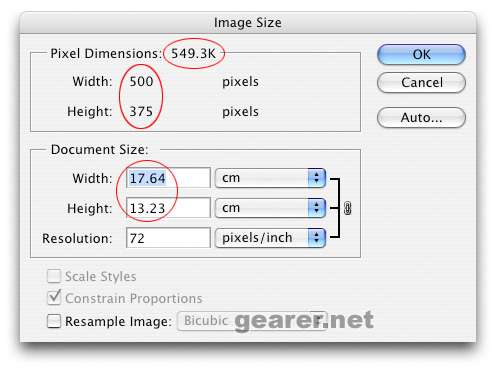497x370 pixels.
Task: Click the Image Size title bar
Action: pos(248,23)
